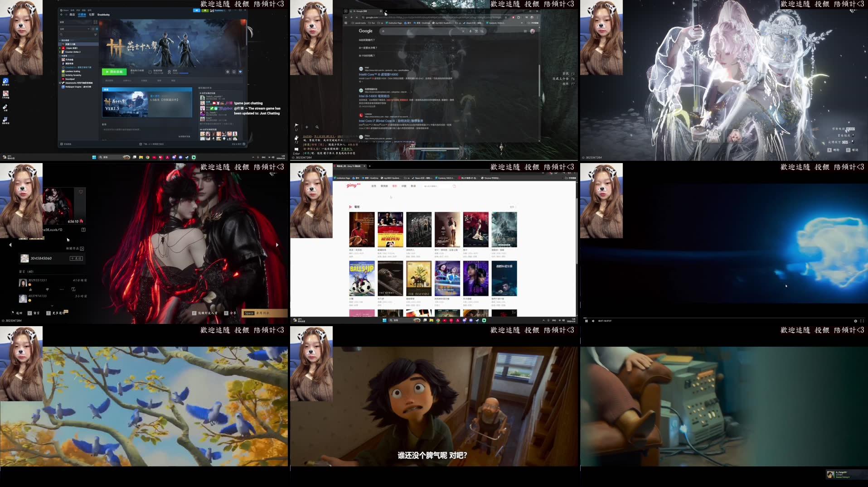Open Deahbaby profile tab in Steam
868x487 pixels.
[x=103, y=14]
